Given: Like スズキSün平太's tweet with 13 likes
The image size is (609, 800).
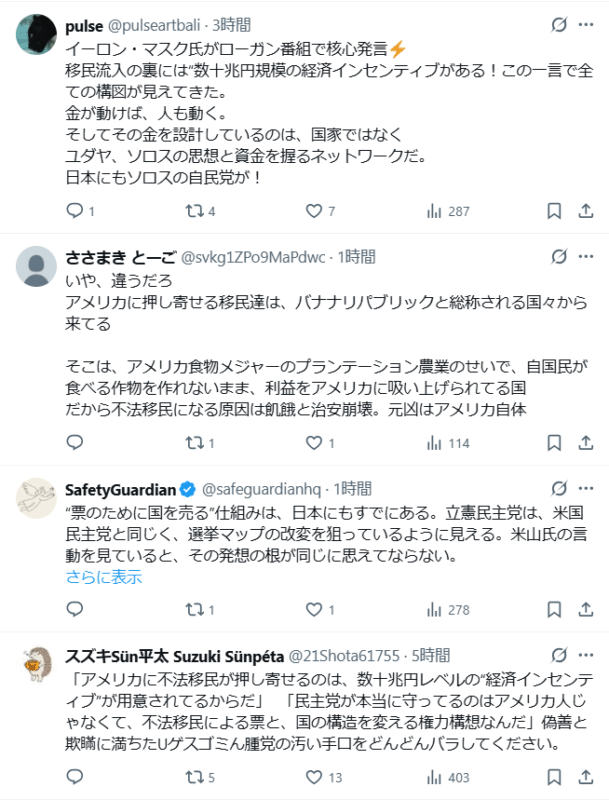Looking at the screenshot, I should 314,776.
